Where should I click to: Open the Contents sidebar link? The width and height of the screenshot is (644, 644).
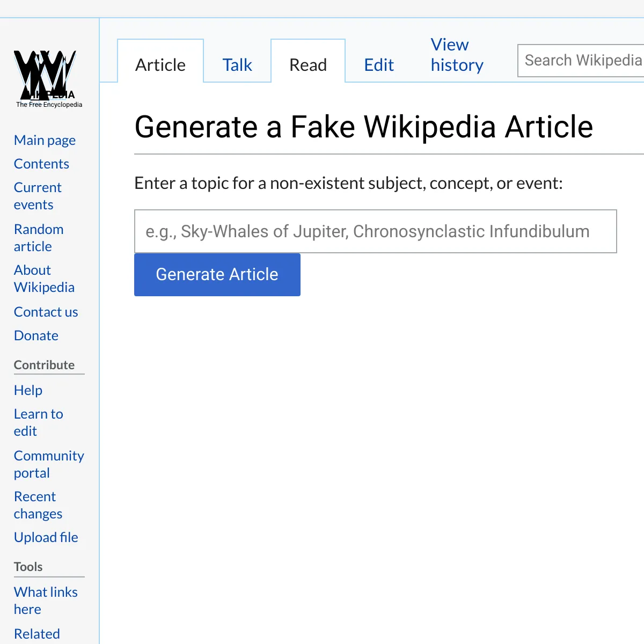click(x=41, y=164)
